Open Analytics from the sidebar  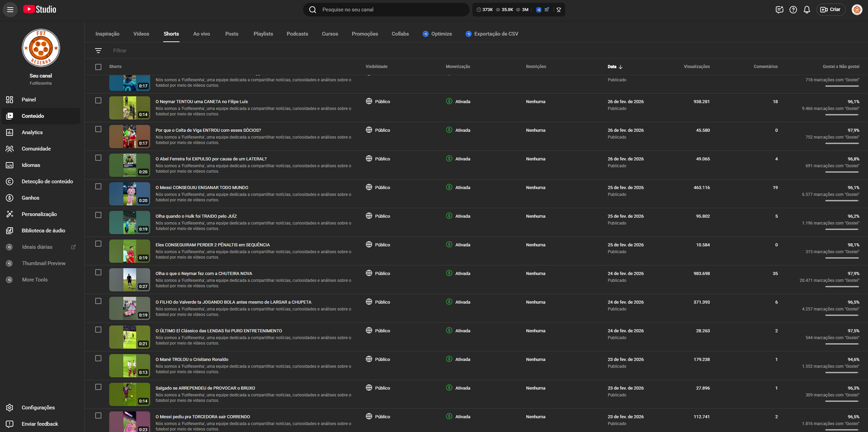point(32,132)
